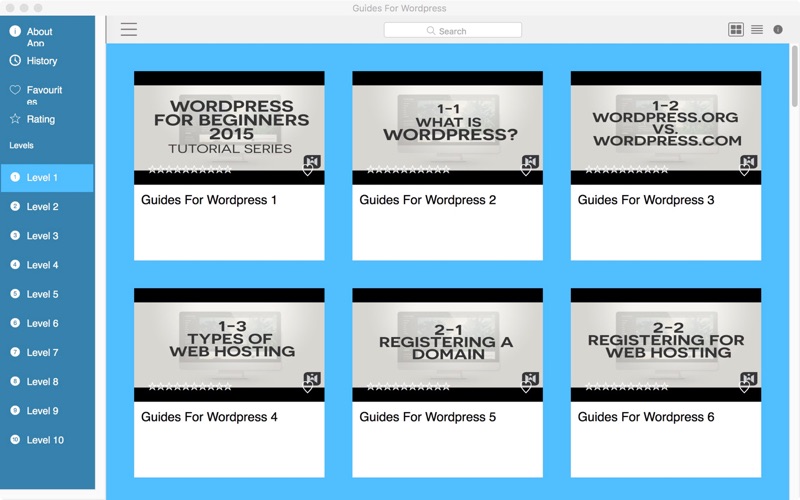
Task: Rate Guides For Wordpress 4 with stars
Action: pyautogui.click(x=190, y=387)
